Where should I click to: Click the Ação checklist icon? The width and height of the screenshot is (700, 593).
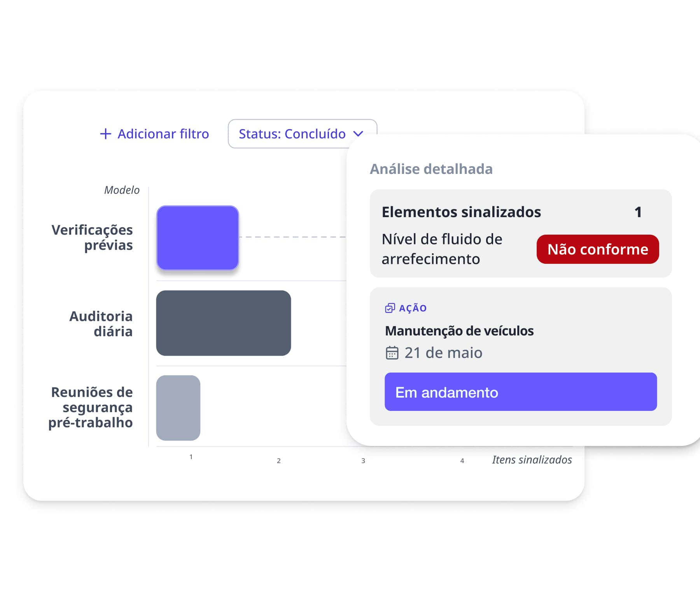click(390, 308)
